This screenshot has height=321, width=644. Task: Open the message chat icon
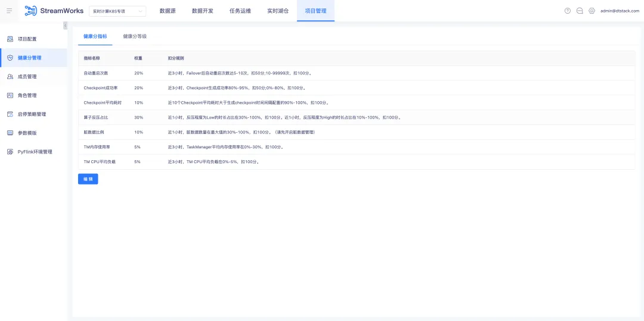click(x=580, y=11)
